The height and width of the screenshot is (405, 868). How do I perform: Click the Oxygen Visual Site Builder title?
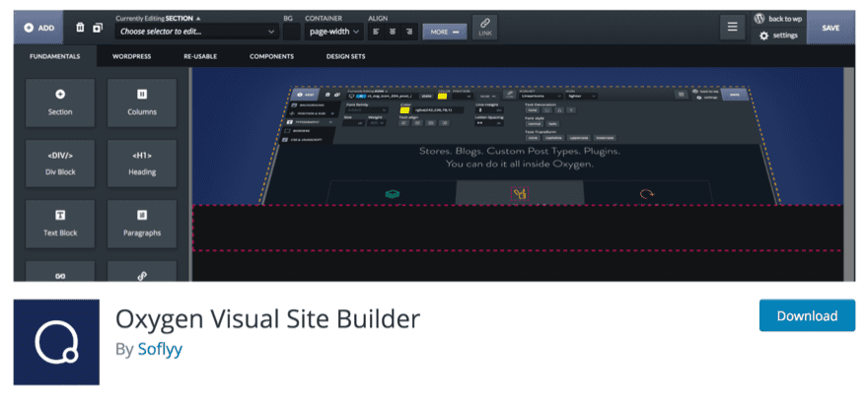268,319
